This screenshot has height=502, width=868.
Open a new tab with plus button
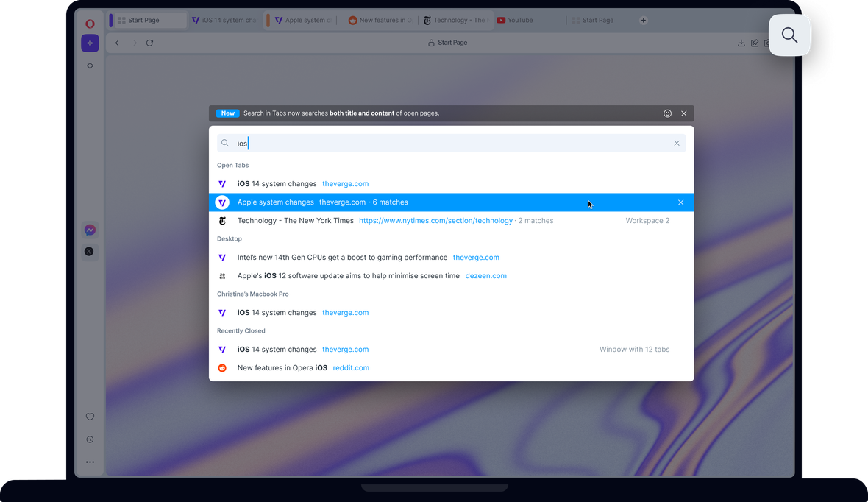coord(643,21)
